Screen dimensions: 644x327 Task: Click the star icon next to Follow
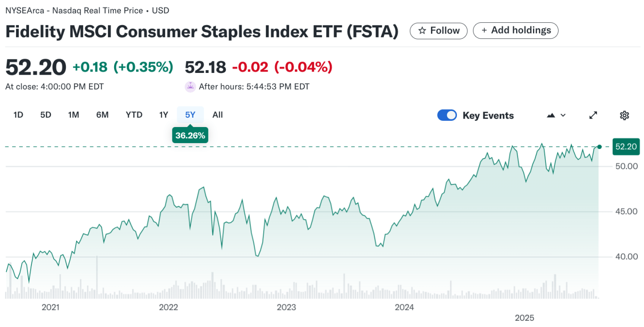(422, 30)
